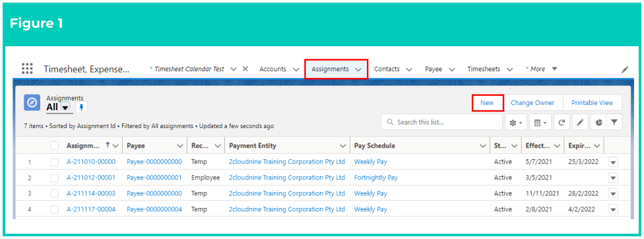
Task: Close the Timesheet Calendar Test tab
Action: click(245, 69)
